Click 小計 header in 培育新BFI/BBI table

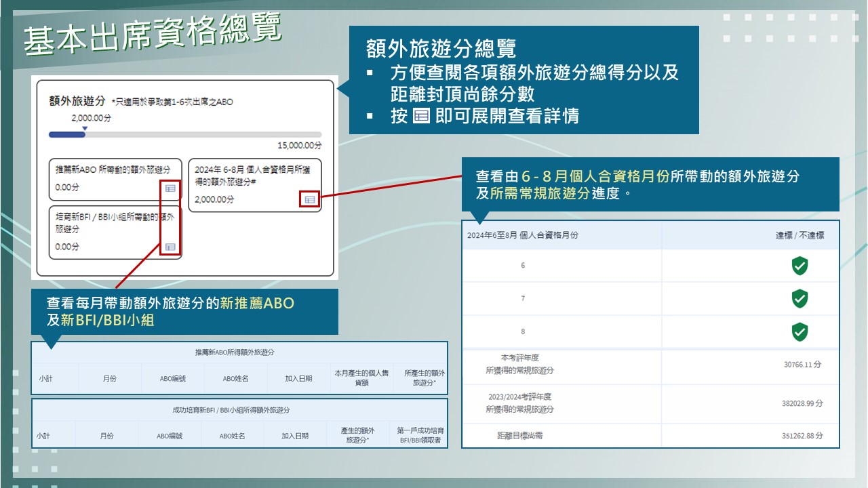point(43,436)
